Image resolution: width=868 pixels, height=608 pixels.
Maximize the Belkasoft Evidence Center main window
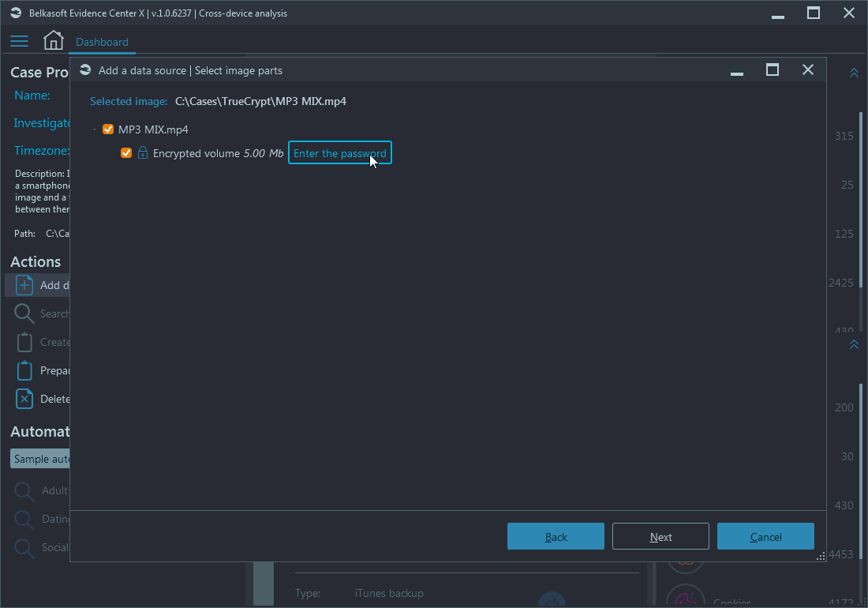tap(814, 13)
